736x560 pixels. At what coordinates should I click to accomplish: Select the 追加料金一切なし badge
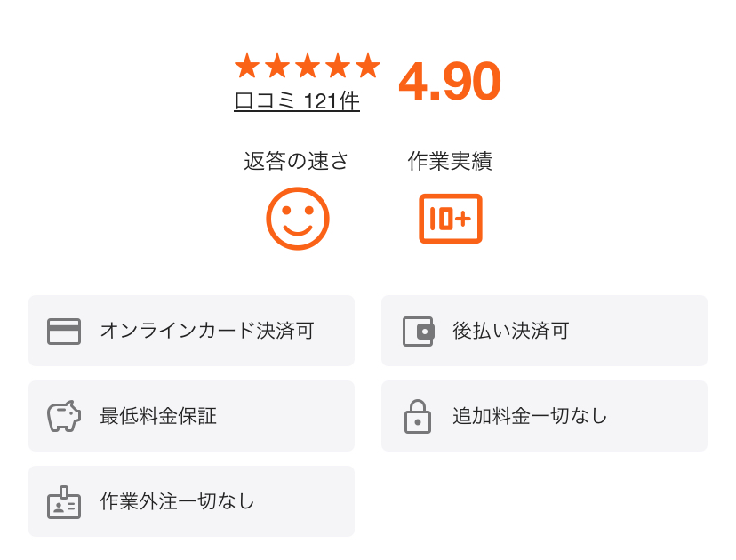click(544, 416)
